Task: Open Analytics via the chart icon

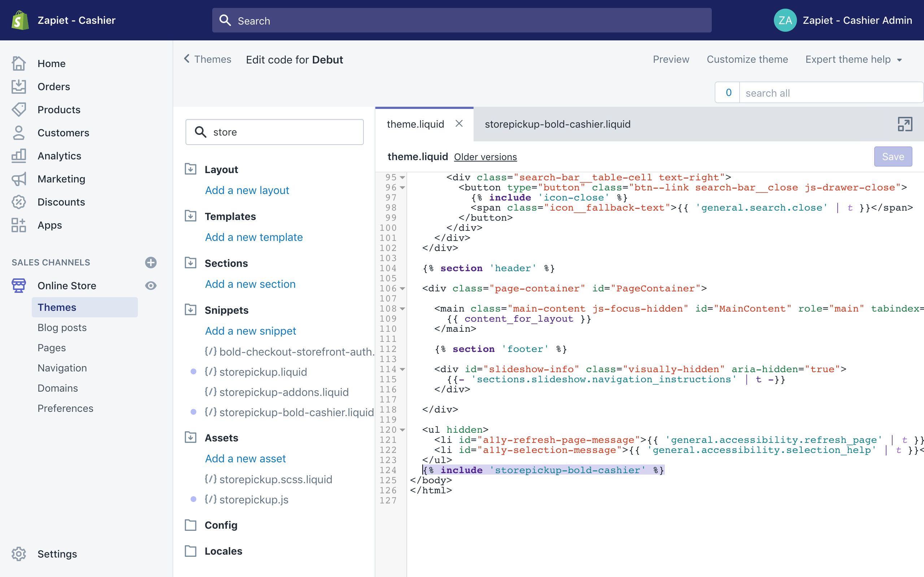Action: [19, 156]
